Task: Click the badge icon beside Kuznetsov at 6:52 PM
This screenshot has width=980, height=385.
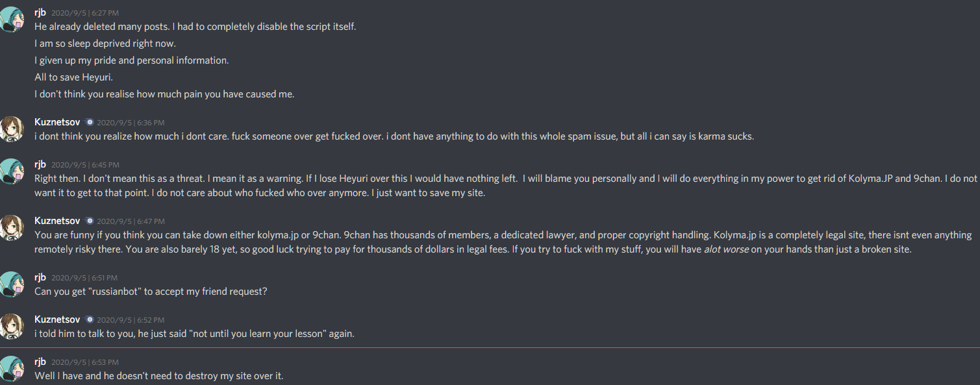Action: (x=90, y=320)
